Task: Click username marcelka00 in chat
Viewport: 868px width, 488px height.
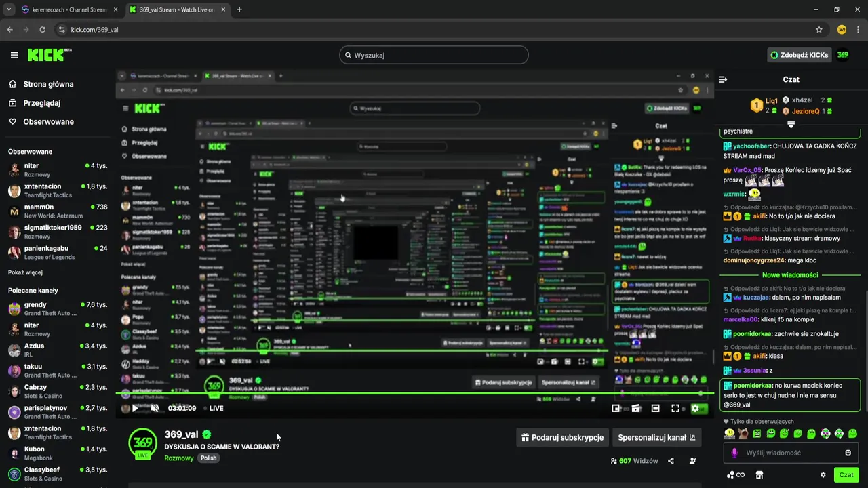Action: coord(742,319)
